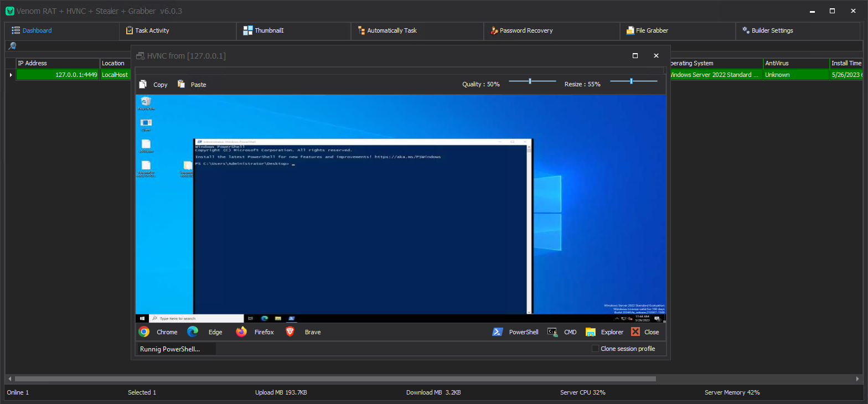Viewport: 868px width, 404px height.
Task: Click the Explorer text label
Action: tap(612, 332)
